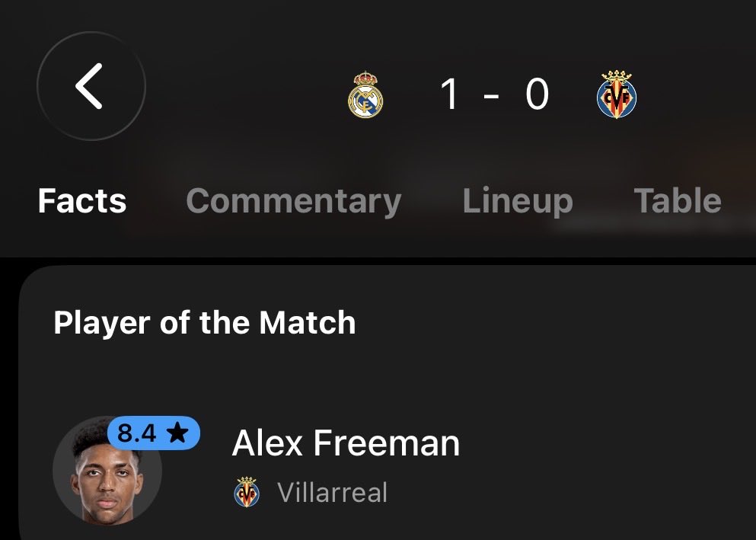Open Real Madrid crest in the score header
Screen dimensions: 756x540
(365, 94)
